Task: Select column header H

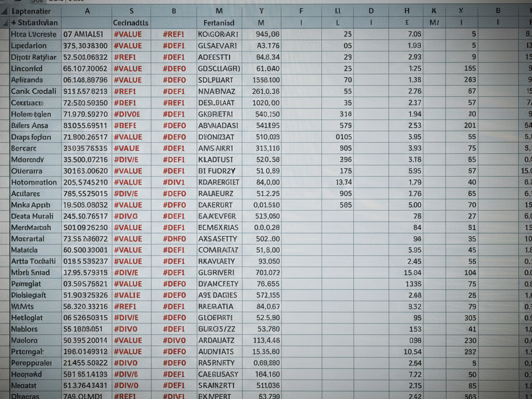Action: (x=406, y=11)
